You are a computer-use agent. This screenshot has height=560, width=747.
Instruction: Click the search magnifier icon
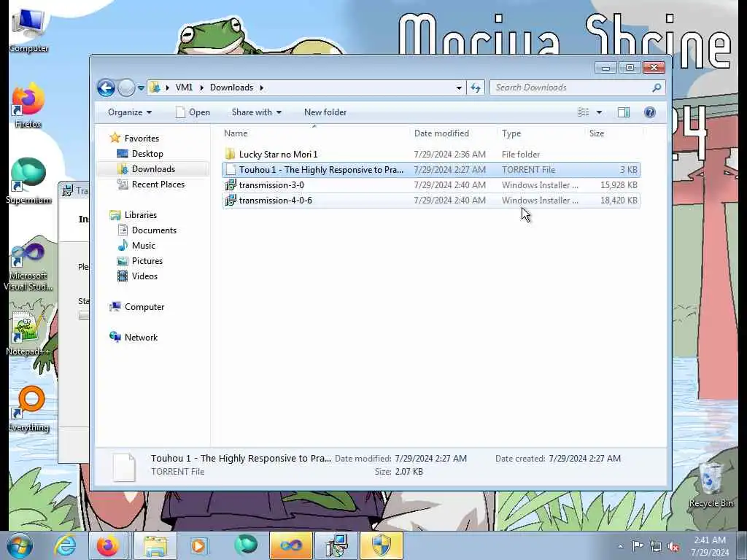pyautogui.click(x=657, y=87)
